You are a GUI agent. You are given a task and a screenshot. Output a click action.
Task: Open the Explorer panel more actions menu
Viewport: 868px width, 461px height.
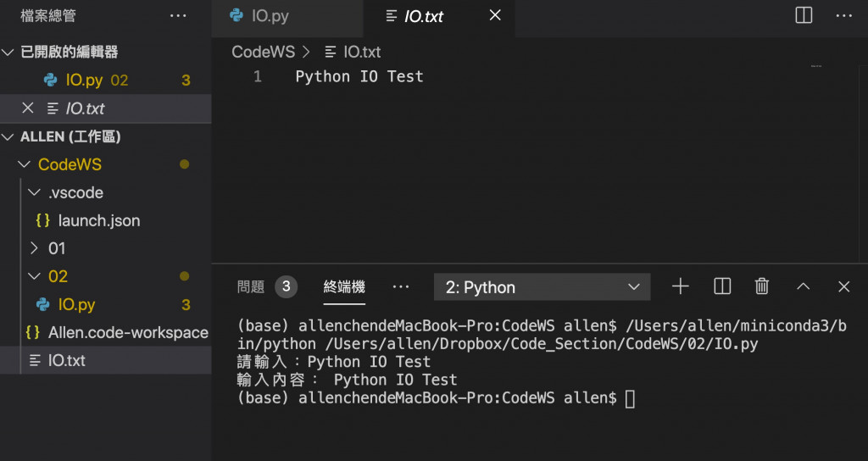pyautogui.click(x=178, y=15)
